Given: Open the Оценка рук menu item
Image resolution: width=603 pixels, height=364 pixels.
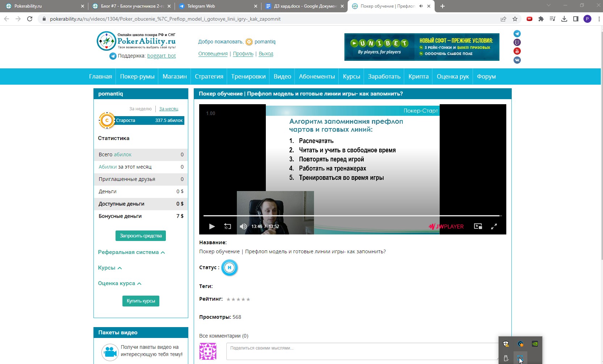Looking at the screenshot, I should click(x=453, y=76).
